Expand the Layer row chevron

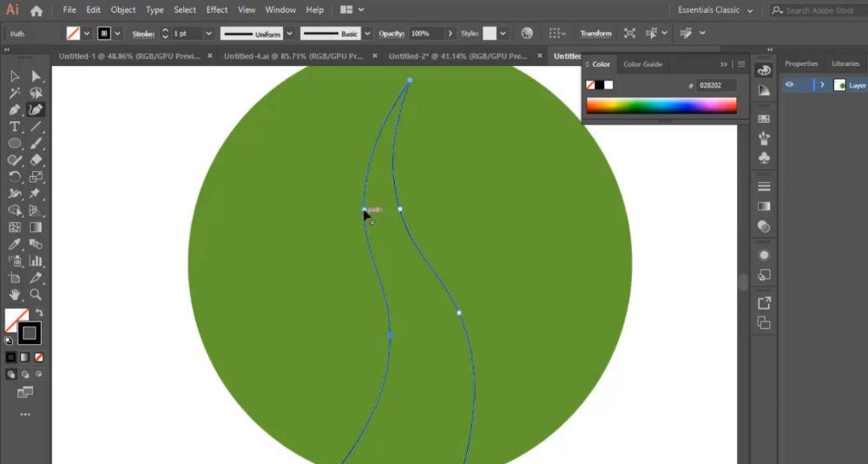coord(823,85)
